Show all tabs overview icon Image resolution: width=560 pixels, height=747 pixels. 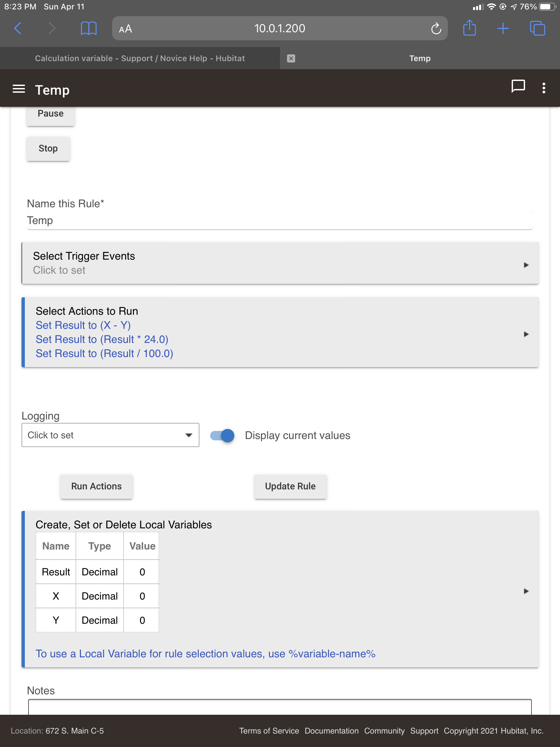(538, 28)
